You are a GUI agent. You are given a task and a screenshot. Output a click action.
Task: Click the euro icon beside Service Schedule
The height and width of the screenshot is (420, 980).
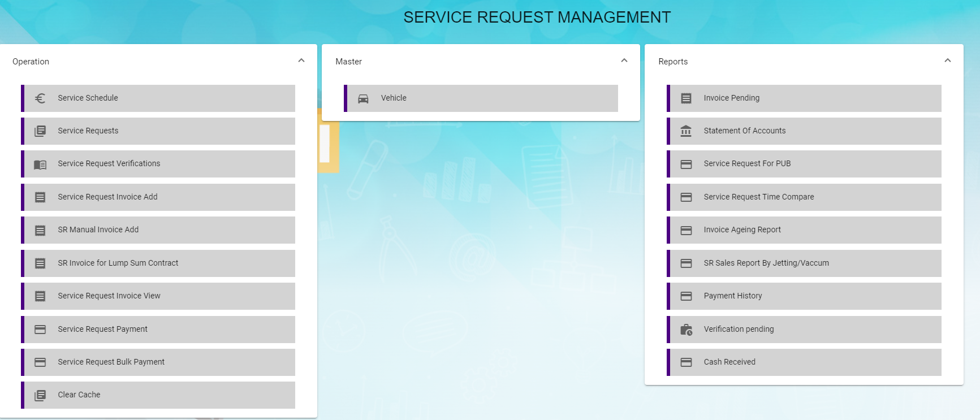pyautogui.click(x=40, y=98)
